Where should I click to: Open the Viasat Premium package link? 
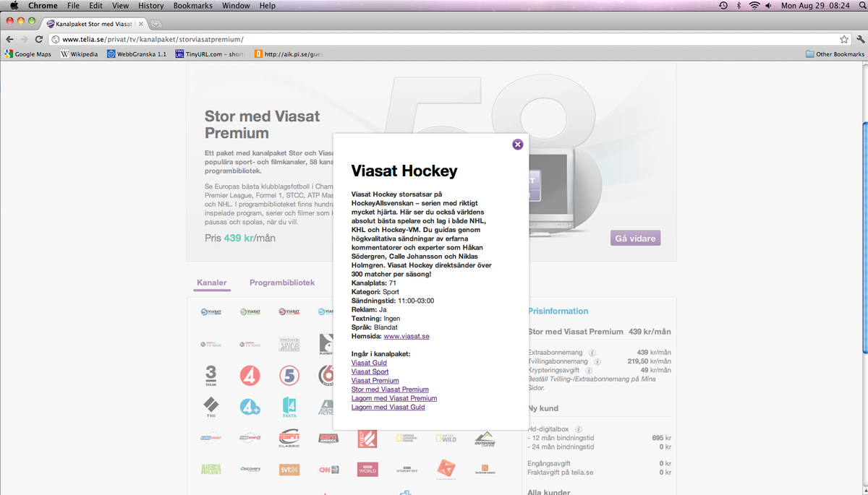375,381
